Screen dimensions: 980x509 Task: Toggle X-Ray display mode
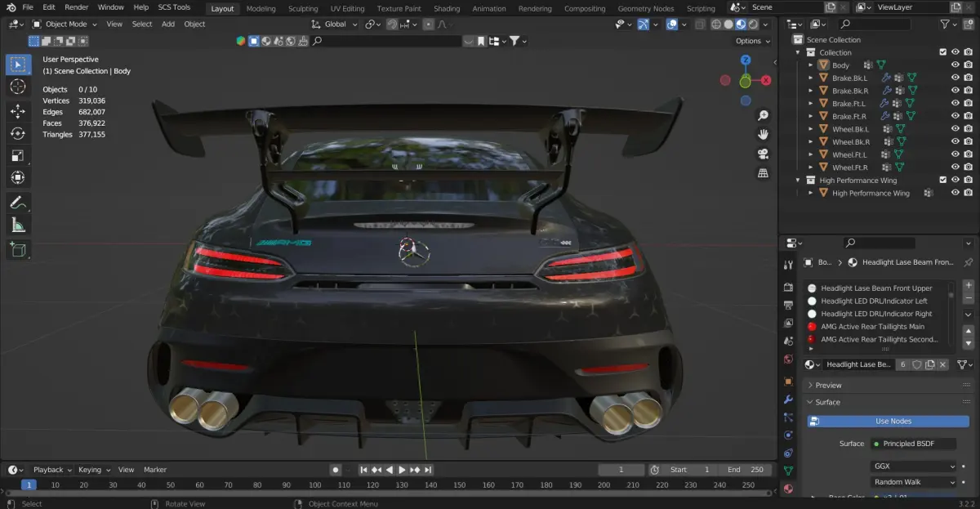tap(700, 25)
